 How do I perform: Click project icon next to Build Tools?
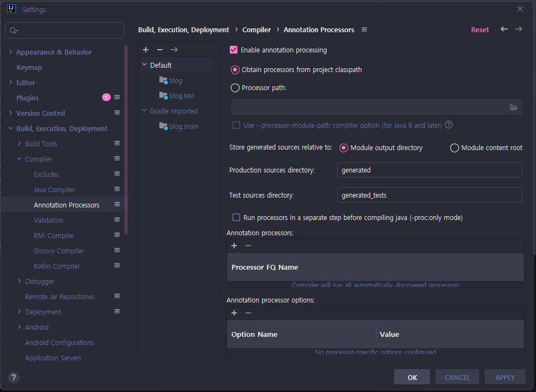coord(117,144)
